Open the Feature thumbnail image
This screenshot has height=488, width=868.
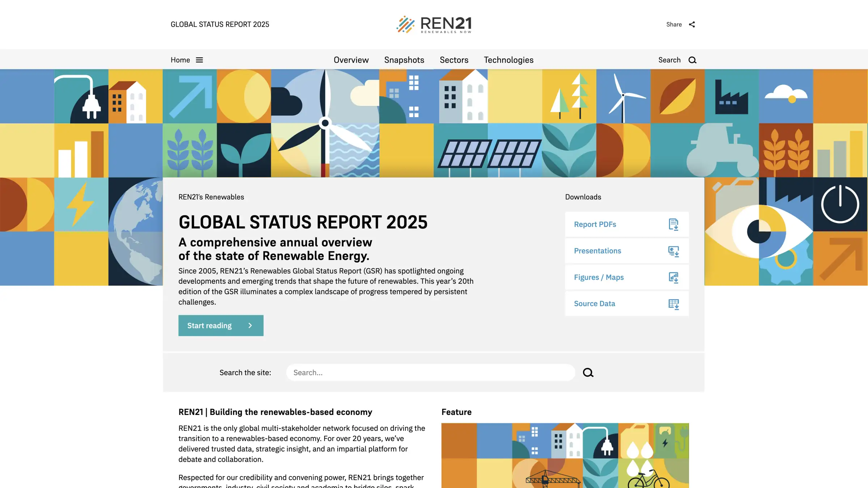pyautogui.click(x=565, y=455)
